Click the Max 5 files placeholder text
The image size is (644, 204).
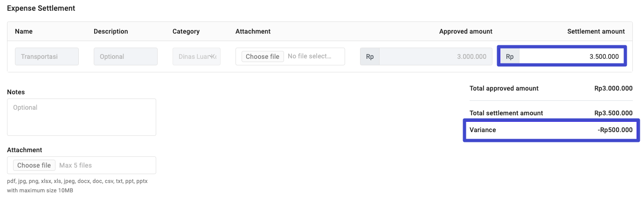(76, 165)
